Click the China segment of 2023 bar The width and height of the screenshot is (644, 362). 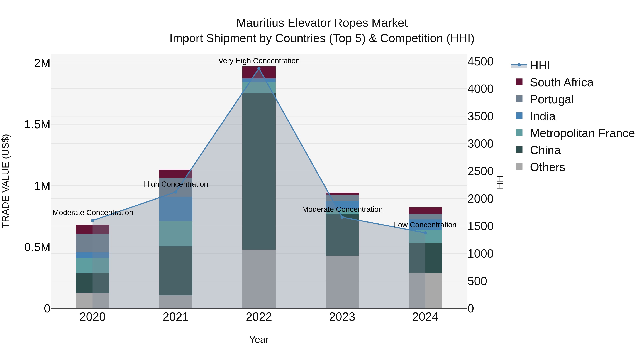click(x=342, y=235)
